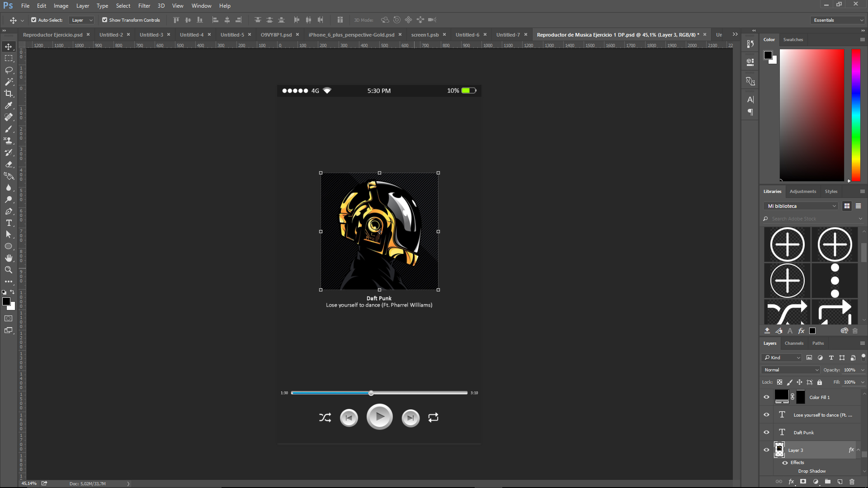Toggle Show Transform Controls checkbox
The image size is (868, 488).
[105, 20]
